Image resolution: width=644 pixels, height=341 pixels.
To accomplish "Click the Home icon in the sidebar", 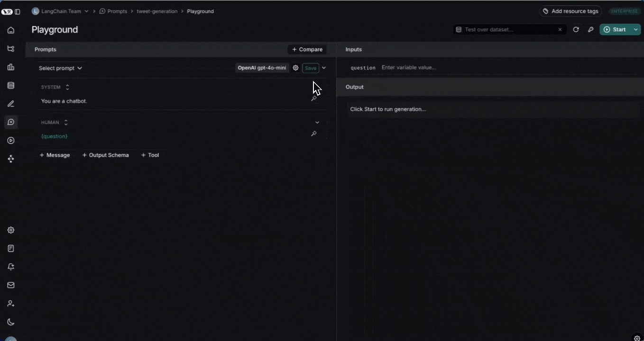I will 11,30.
